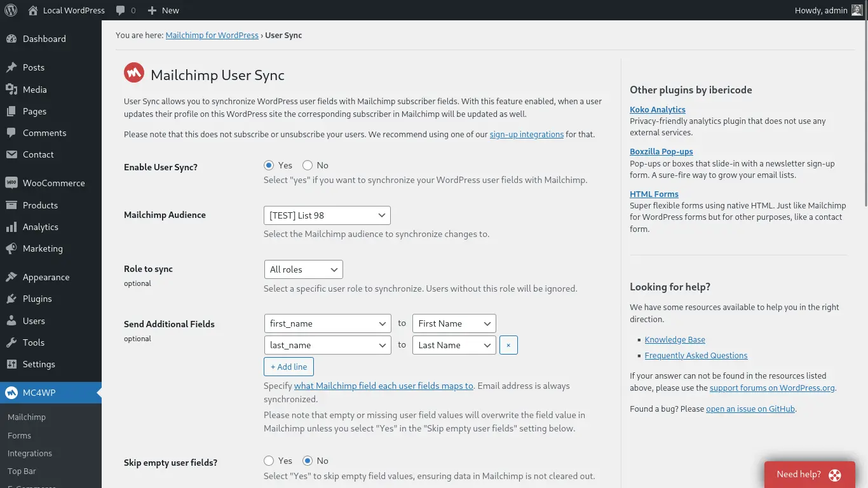Open the WordPress logo menu

coord(11,10)
